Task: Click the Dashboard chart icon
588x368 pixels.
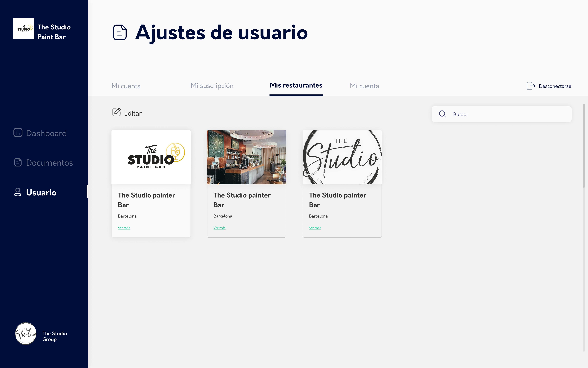Action: pyautogui.click(x=18, y=133)
